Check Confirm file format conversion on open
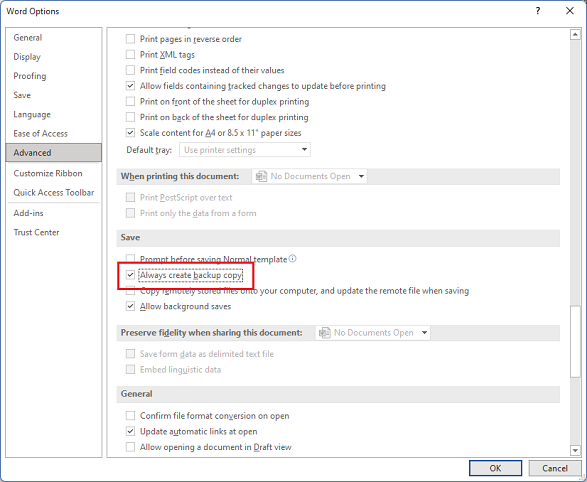Image resolution: width=587 pixels, height=482 pixels. [130, 416]
